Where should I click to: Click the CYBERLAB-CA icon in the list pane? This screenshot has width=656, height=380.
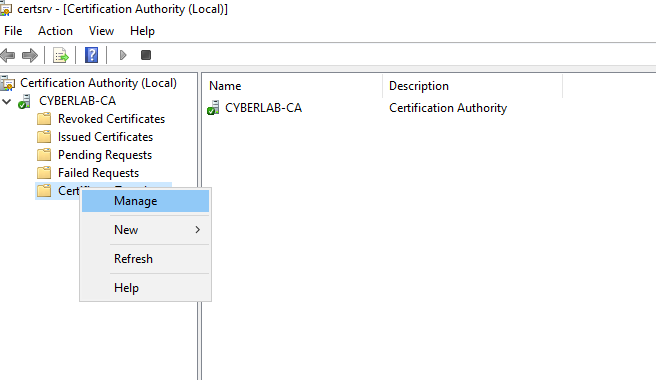click(213, 108)
